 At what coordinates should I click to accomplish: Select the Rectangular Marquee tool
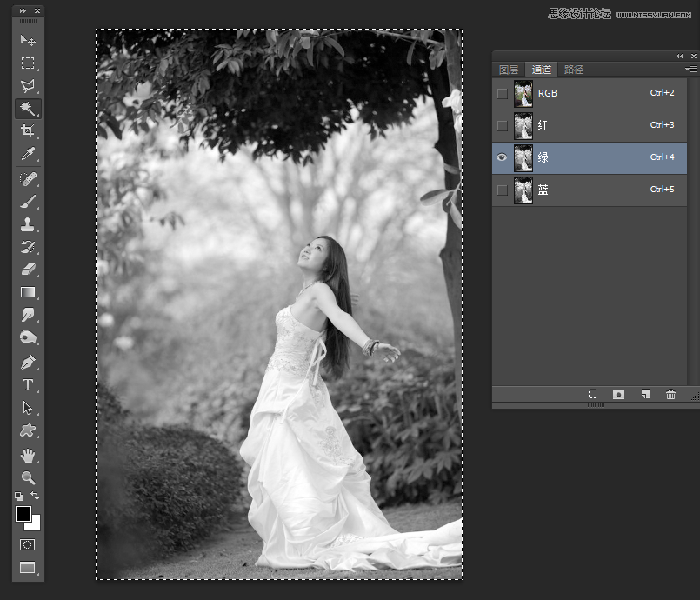pos(28,63)
